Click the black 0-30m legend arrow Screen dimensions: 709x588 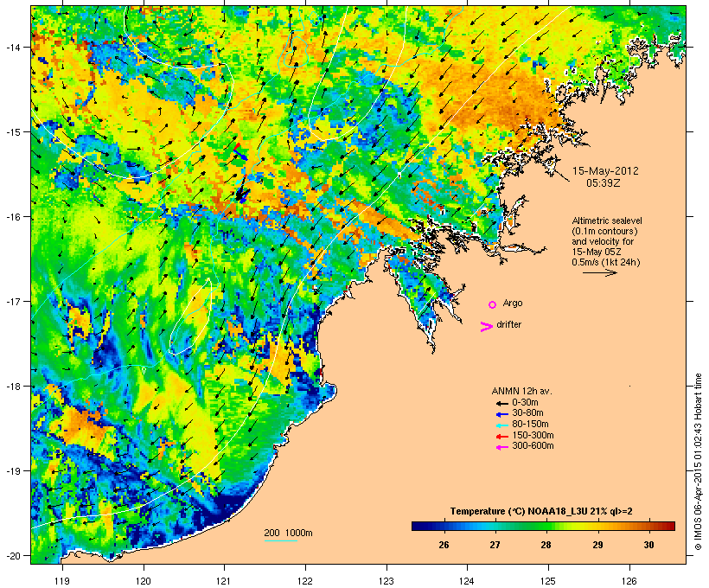[501, 404]
